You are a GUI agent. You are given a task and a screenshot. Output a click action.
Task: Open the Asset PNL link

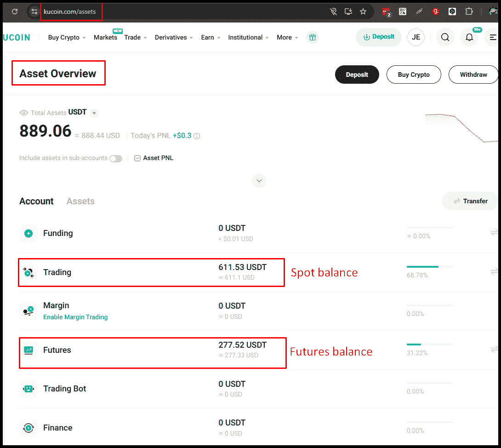coord(154,158)
